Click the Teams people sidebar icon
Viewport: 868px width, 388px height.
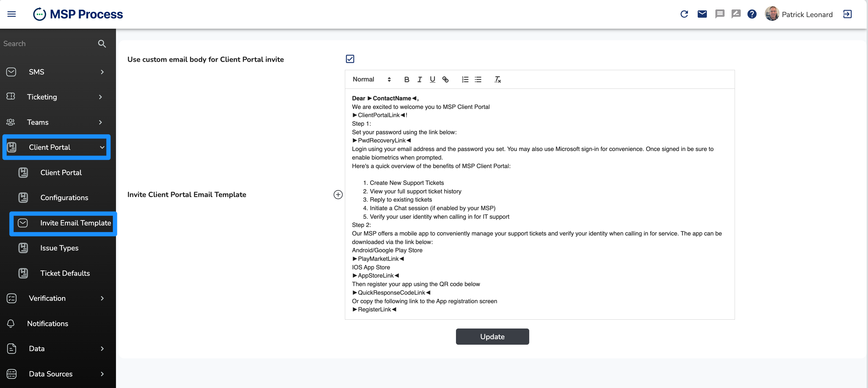pyautogui.click(x=11, y=122)
